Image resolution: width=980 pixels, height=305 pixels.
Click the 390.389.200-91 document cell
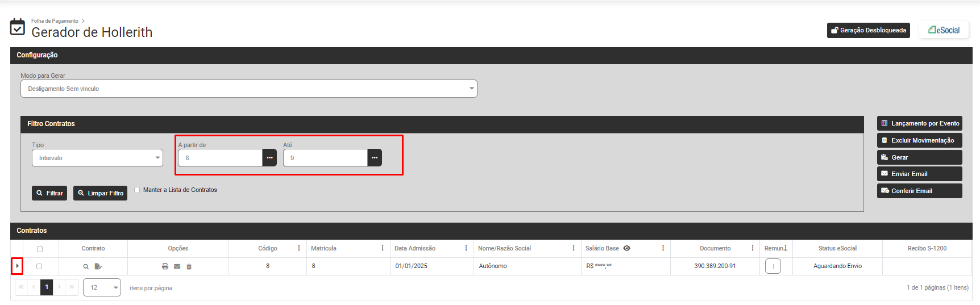(715, 266)
